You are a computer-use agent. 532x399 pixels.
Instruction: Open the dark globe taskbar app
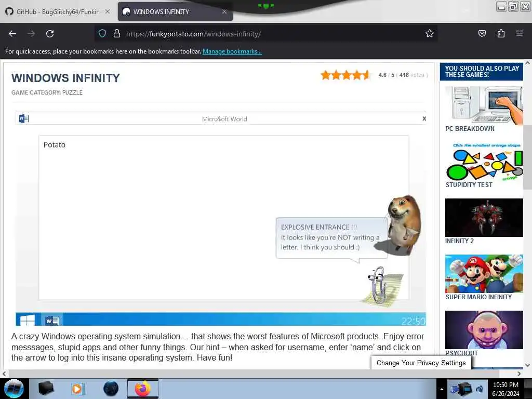tap(111, 389)
